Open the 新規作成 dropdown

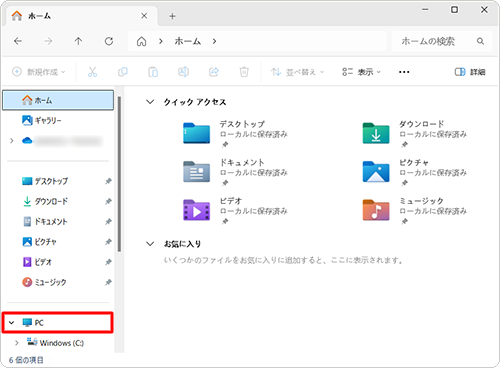(39, 72)
